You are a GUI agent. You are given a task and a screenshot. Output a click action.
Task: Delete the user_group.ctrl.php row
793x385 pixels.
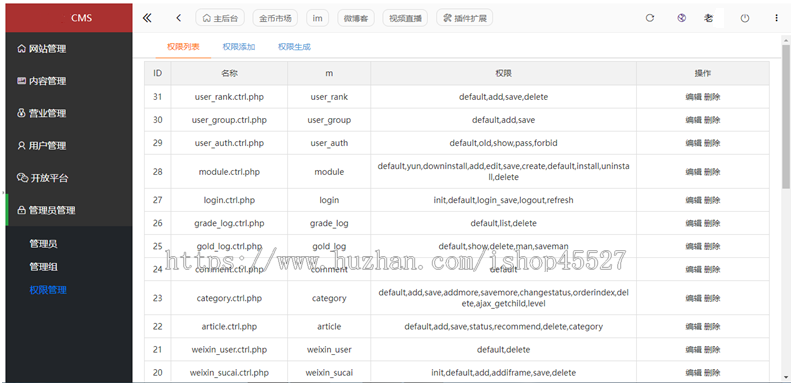712,120
